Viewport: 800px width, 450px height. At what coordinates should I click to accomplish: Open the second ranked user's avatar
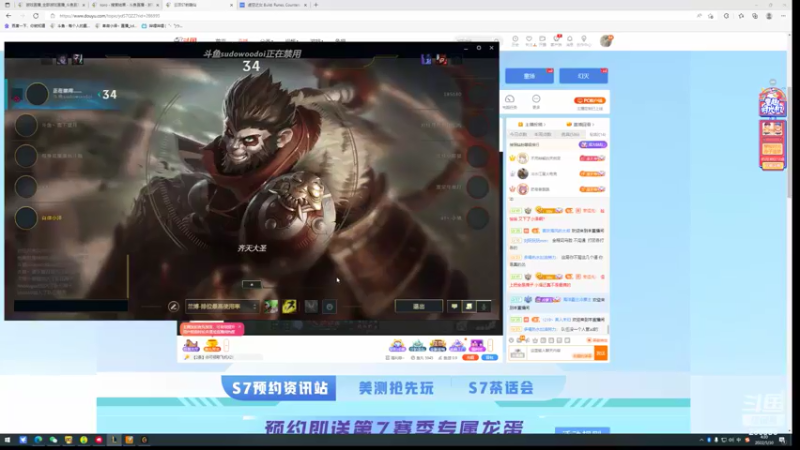click(x=522, y=173)
